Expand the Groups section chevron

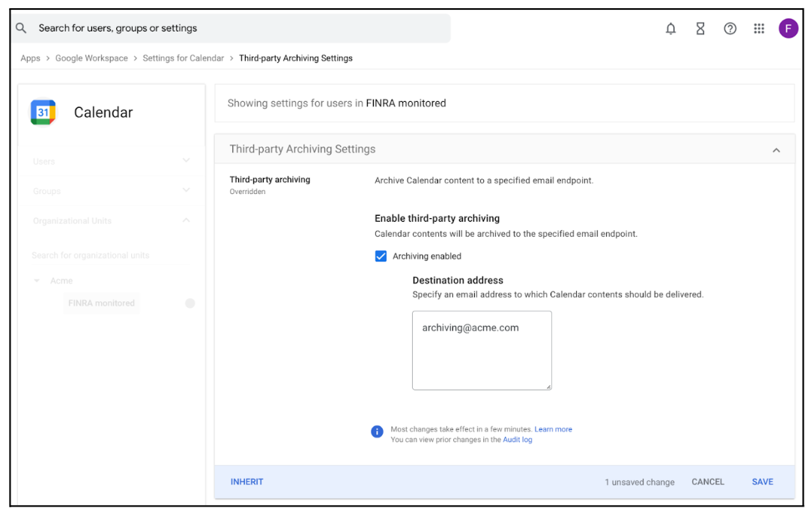tap(186, 190)
